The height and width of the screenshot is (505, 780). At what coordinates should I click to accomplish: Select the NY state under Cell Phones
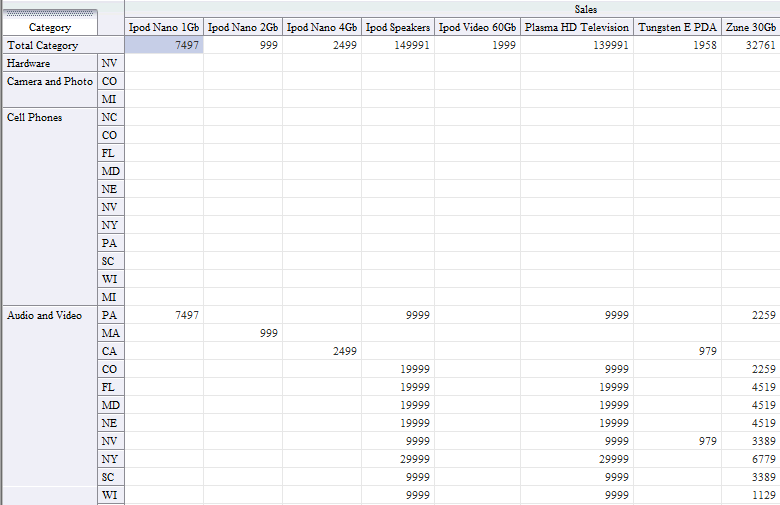tap(111, 225)
